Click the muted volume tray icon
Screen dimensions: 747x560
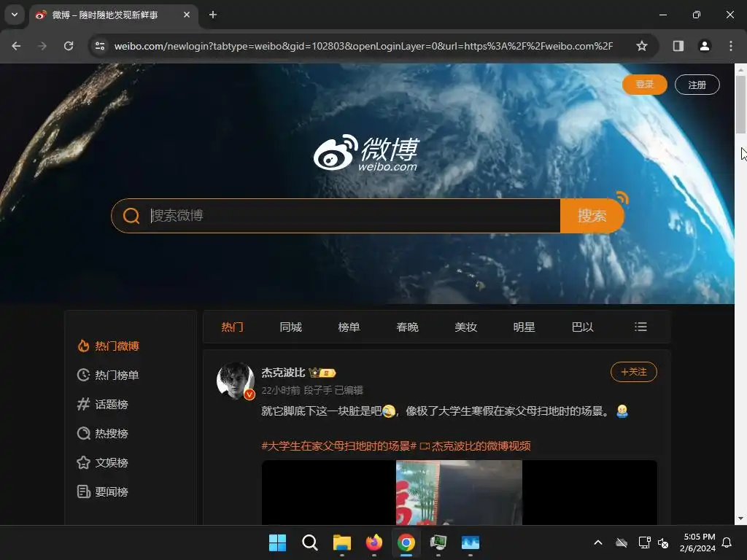click(662, 542)
